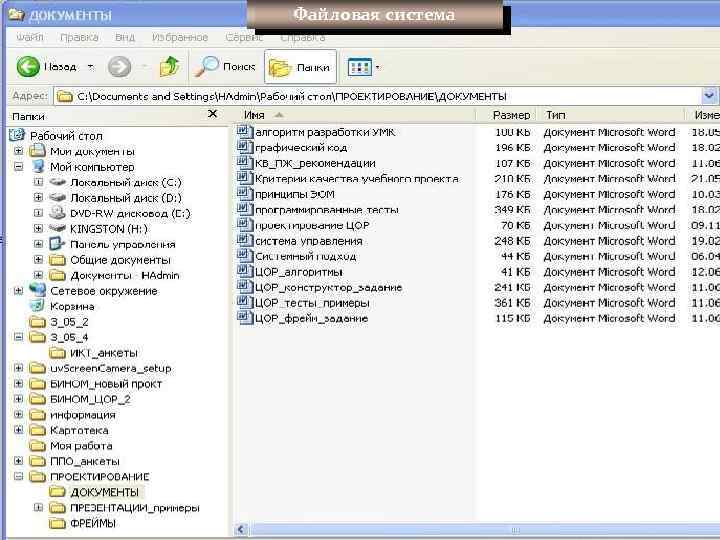
Task: Open the view mode icons button
Action: point(360,68)
